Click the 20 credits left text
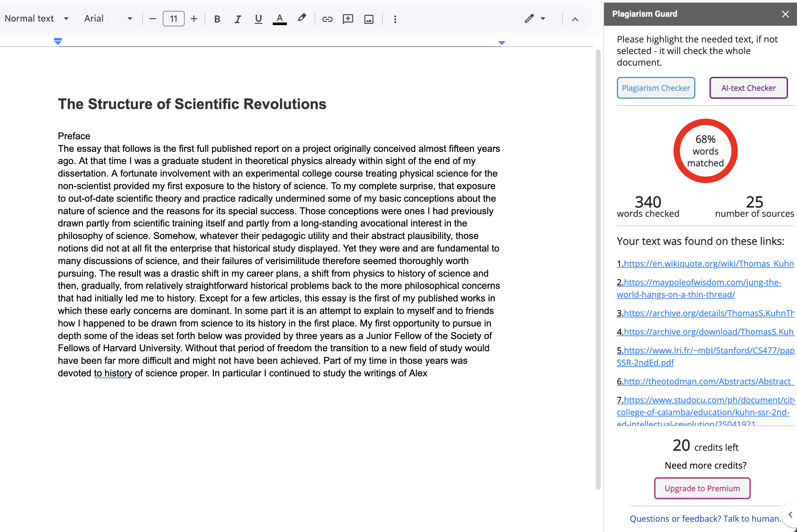This screenshot has height=532, width=797. [705, 445]
